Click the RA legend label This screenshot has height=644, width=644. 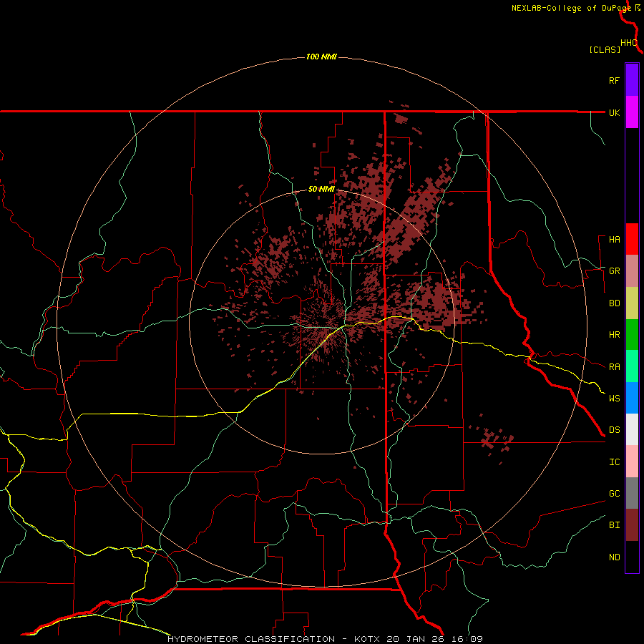click(x=614, y=367)
